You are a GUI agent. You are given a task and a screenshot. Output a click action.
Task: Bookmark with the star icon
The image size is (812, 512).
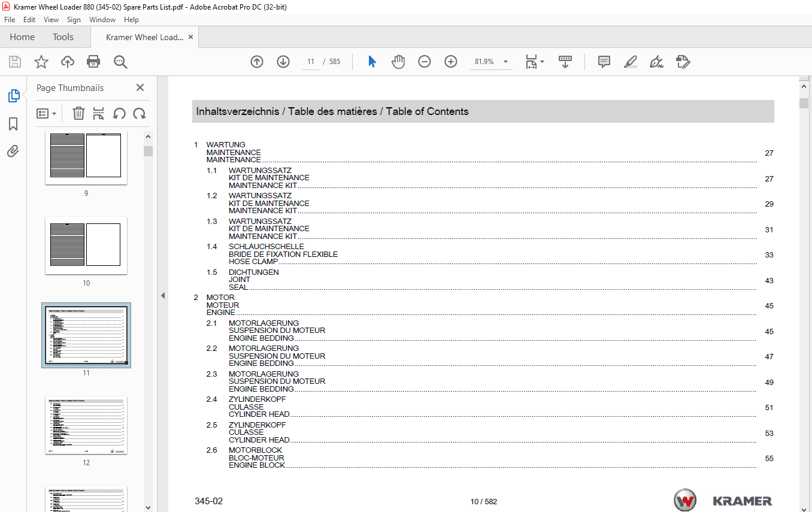41,62
